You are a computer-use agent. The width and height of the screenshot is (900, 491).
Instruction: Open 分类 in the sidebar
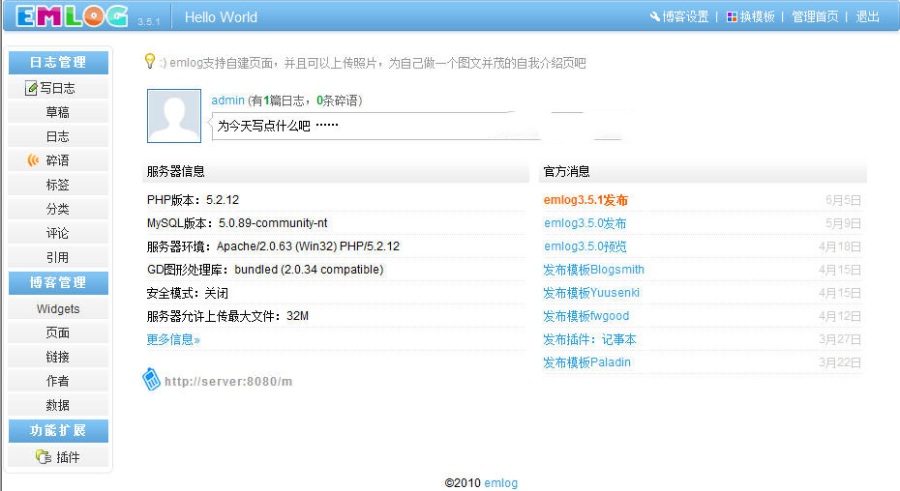pyautogui.click(x=57, y=209)
